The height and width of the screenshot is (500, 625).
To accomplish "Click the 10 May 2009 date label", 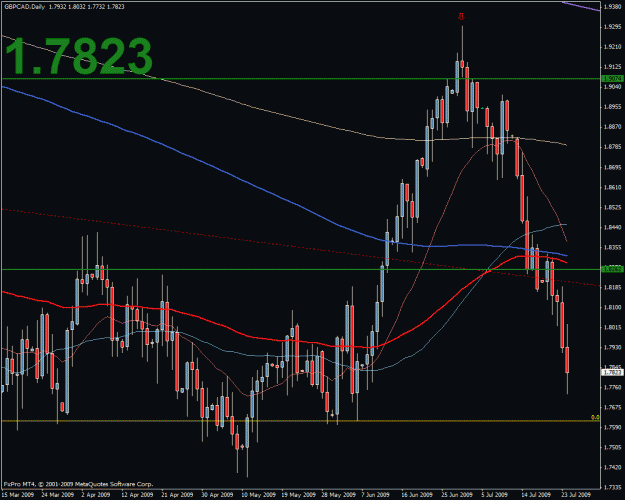I will 257,495.
